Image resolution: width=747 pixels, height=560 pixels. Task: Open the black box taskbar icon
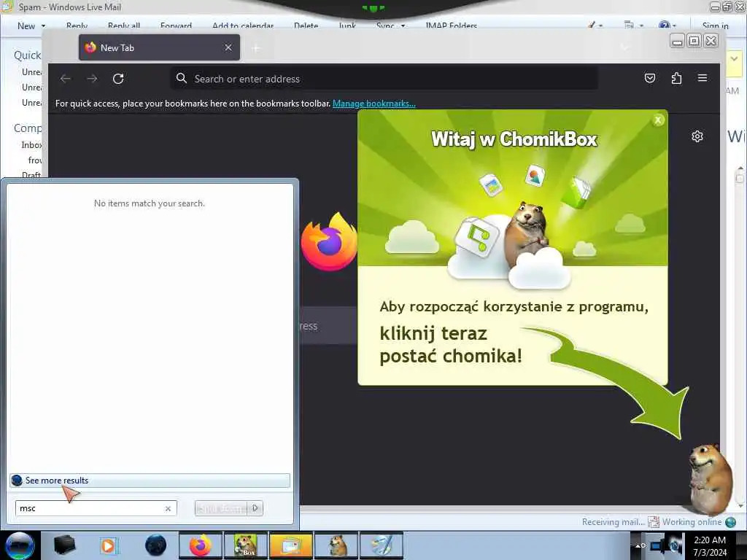point(64,545)
